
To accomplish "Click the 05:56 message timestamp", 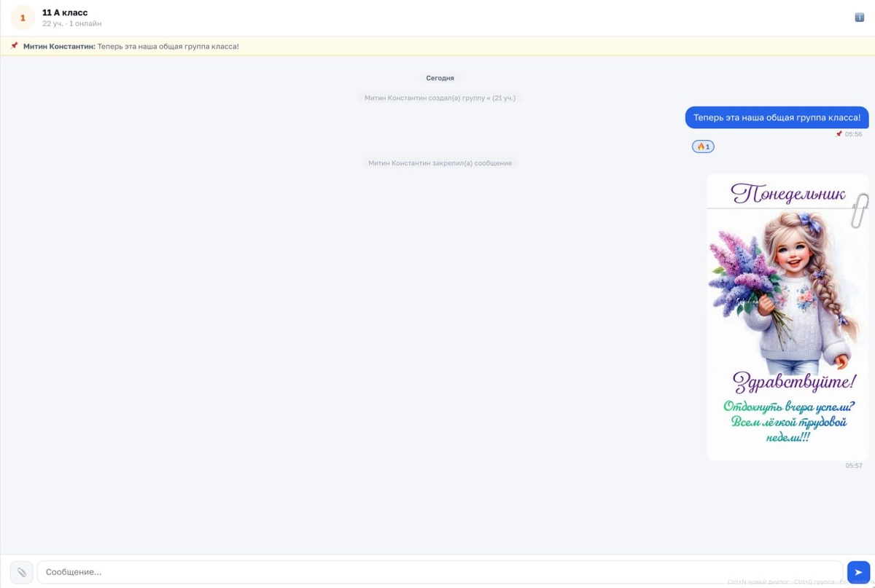I will pyautogui.click(x=853, y=134).
